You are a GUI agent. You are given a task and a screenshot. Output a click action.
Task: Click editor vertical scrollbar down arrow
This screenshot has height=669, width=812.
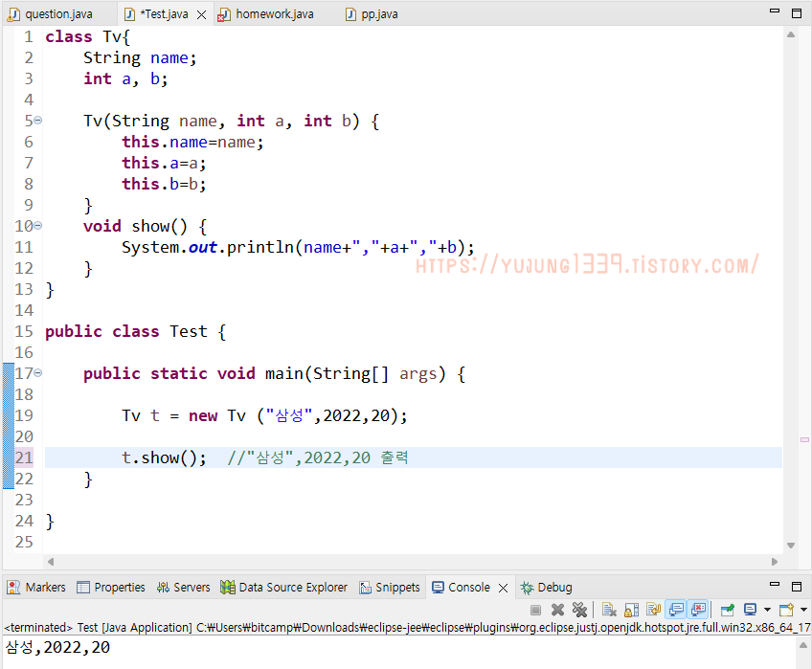[791, 546]
